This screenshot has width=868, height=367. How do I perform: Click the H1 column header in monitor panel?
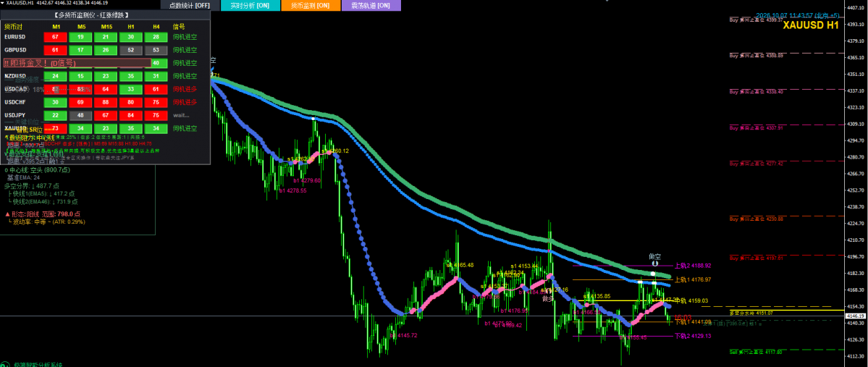(130, 26)
